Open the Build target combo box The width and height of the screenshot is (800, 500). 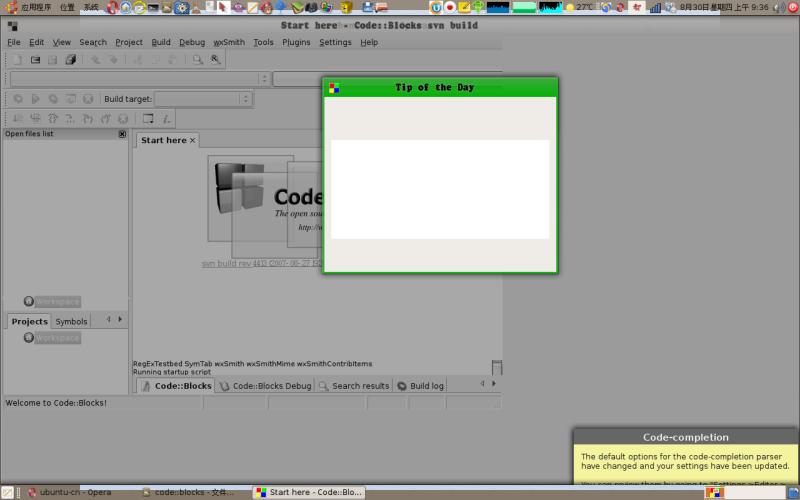[203, 98]
